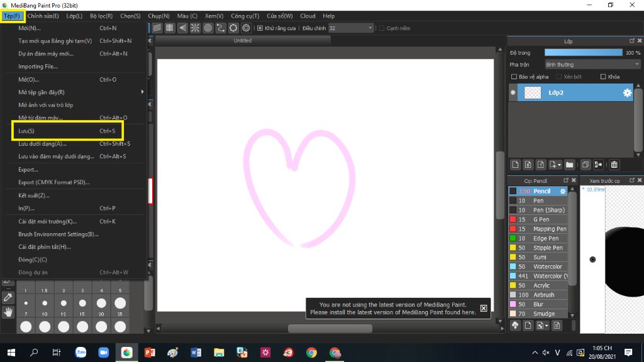Open Bộ lọc(R) menu
This screenshot has width=644, height=362.
[101, 16]
